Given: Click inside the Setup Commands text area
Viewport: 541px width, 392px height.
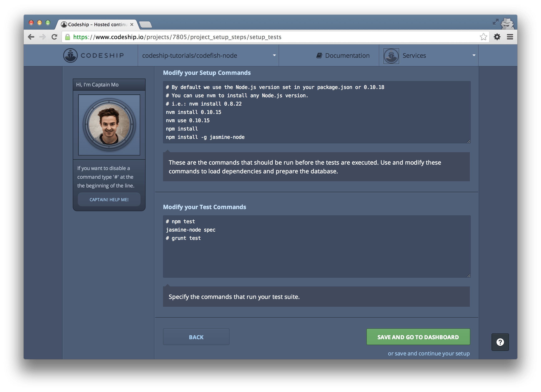Looking at the screenshot, I should point(316,112).
